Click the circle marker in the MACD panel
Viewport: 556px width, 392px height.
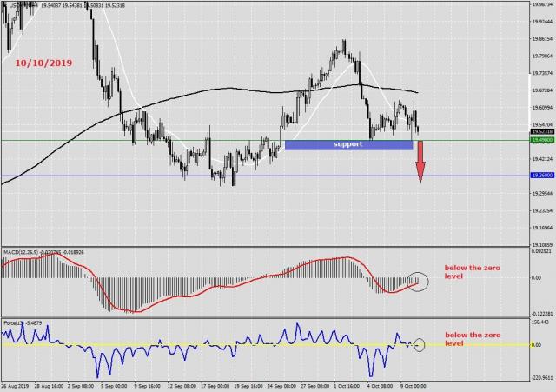tap(418, 282)
